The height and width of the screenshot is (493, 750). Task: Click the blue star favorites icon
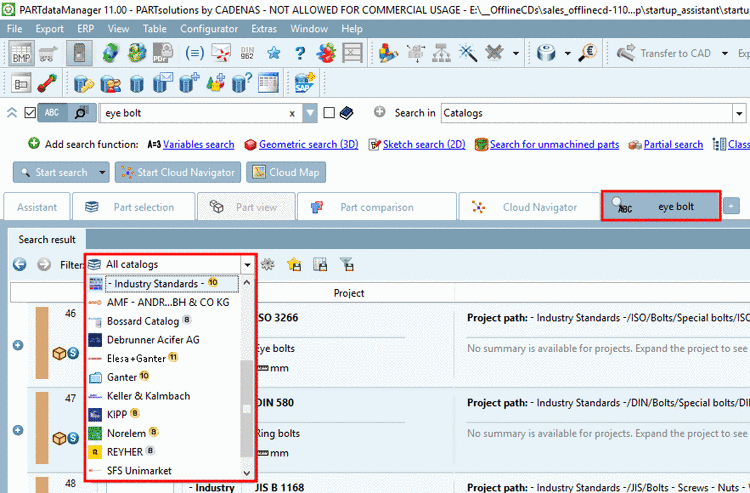(x=274, y=53)
